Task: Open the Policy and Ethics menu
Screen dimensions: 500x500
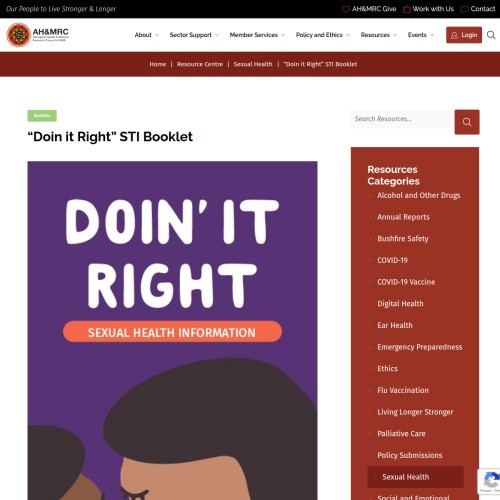Action: 323,35
